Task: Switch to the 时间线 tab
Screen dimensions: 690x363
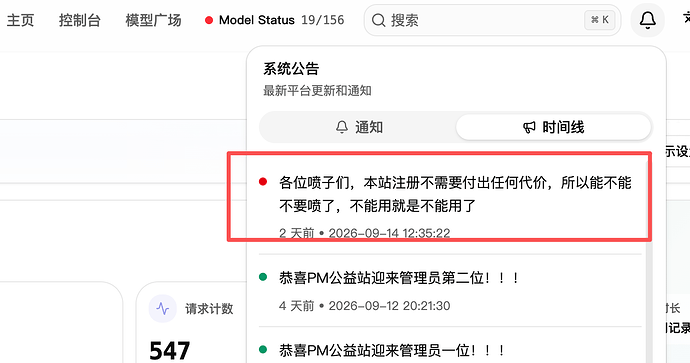Action: pos(553,128)
